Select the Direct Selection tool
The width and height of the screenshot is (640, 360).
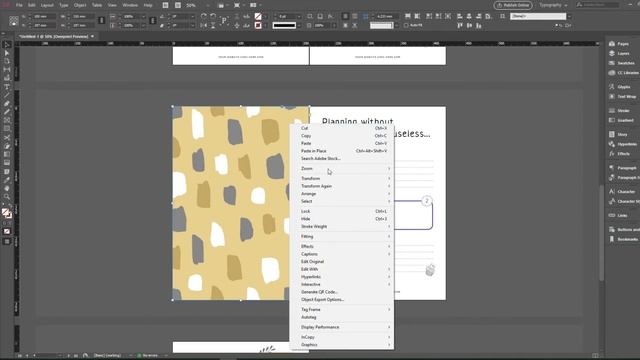click(x=7, y=53)
